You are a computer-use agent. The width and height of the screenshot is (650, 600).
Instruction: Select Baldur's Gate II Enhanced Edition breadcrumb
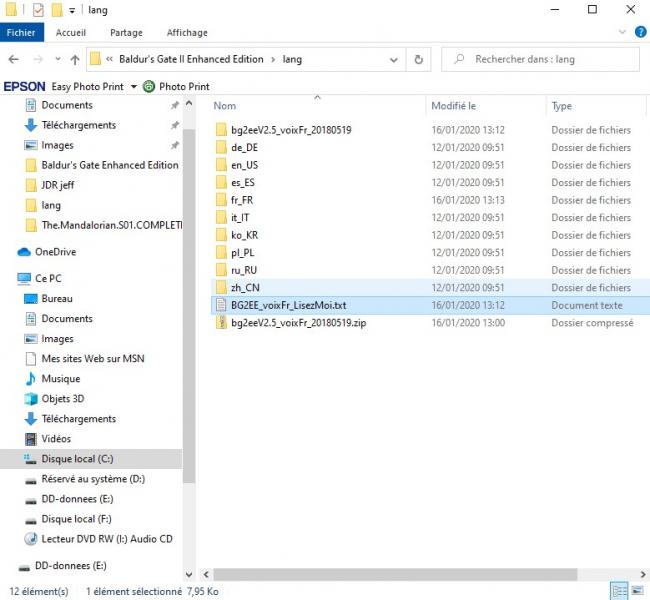pyautogui.click(x=191, y=59)
